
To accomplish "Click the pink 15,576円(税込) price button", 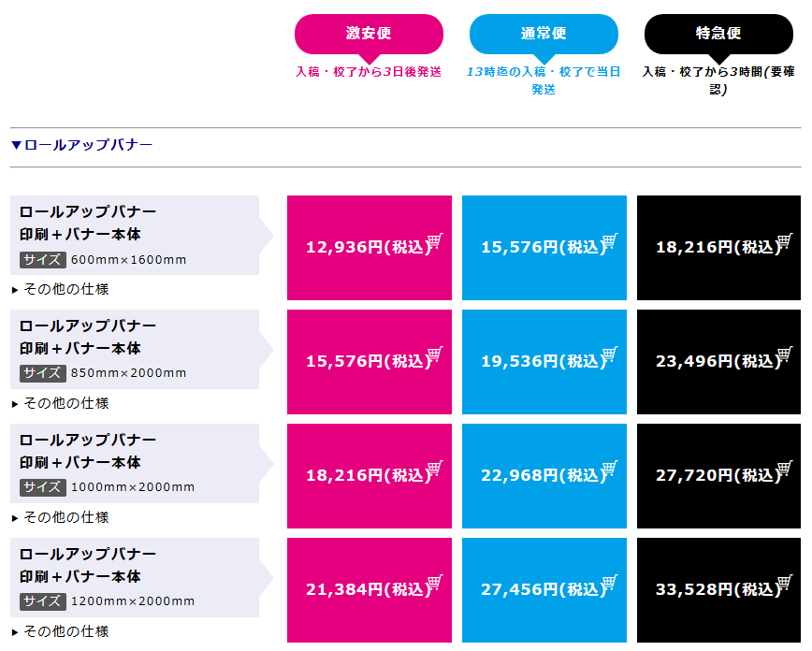I will [369, 361].
